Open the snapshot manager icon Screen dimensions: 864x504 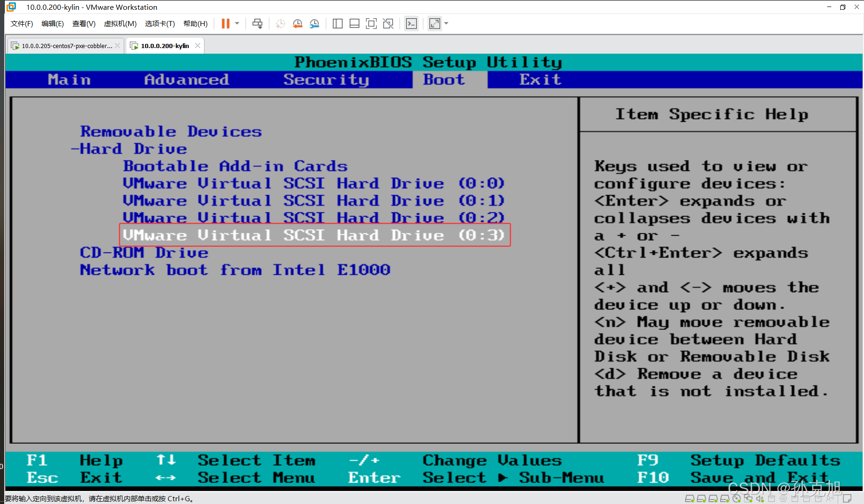[x=315, y=23]
